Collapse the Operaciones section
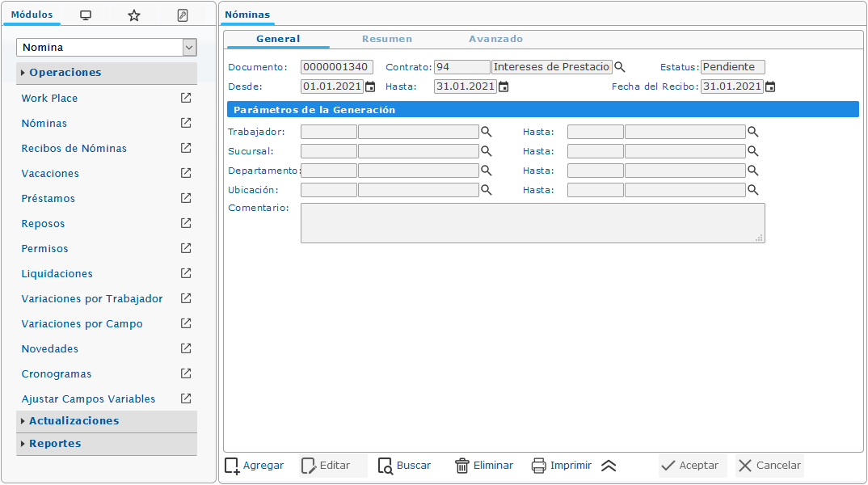Viewport: 868px width, 485px height. pos(65,73)
